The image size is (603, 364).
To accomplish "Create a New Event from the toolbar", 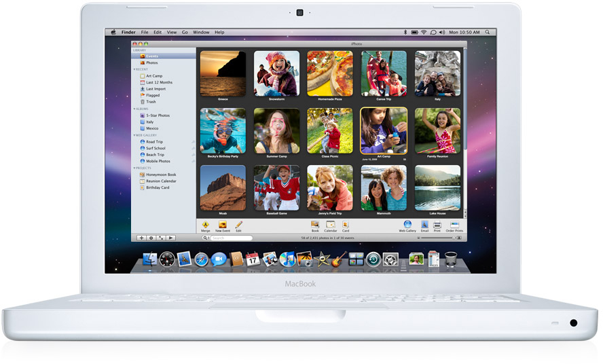I will (x=222, y=224).
